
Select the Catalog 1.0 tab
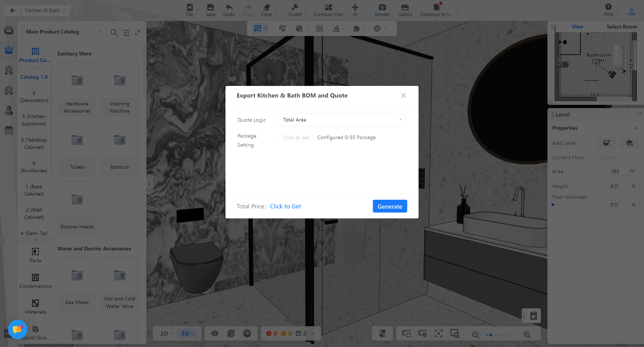[34, 77]
